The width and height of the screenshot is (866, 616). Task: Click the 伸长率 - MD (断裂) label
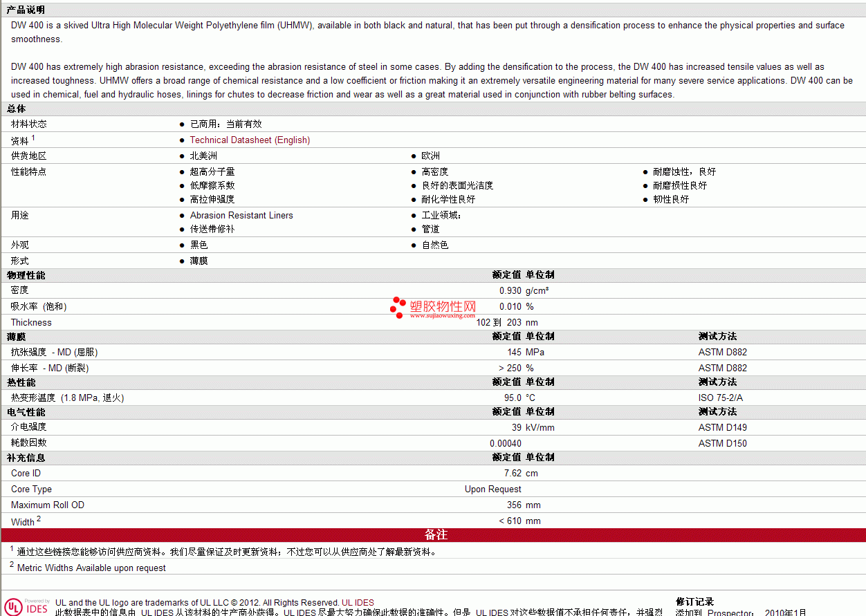tap(50, 368)
